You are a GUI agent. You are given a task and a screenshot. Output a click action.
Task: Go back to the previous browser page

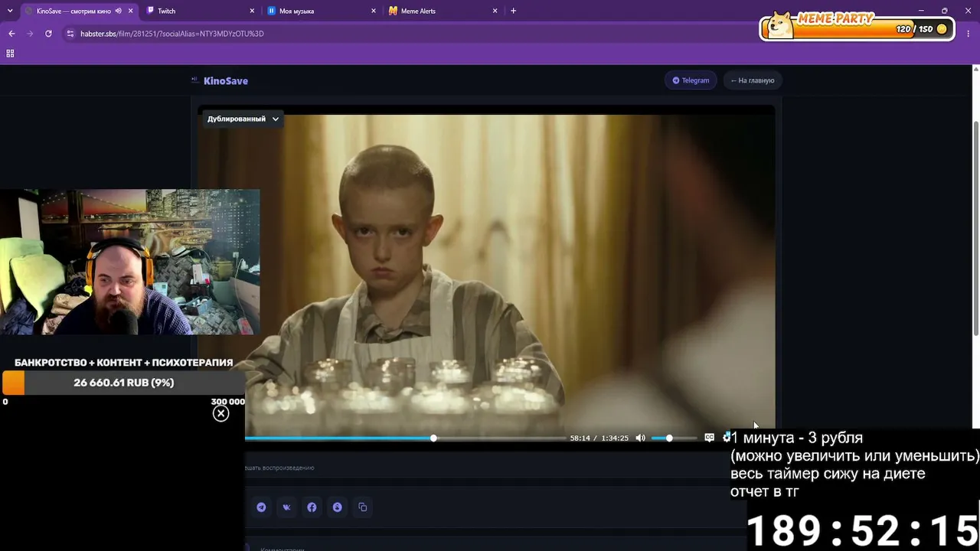(x=11, y=34)
